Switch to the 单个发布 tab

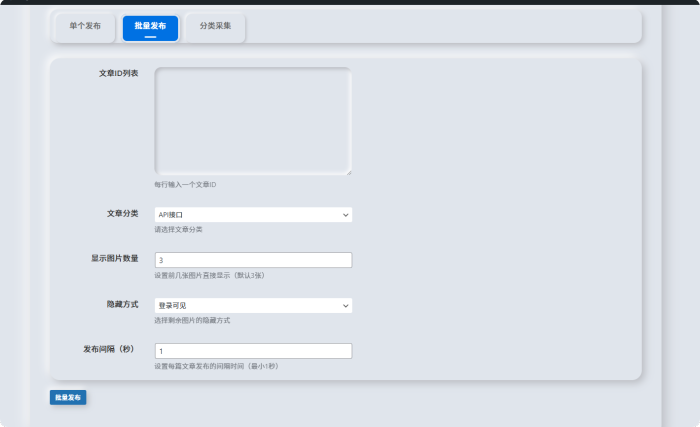[85, 26]
